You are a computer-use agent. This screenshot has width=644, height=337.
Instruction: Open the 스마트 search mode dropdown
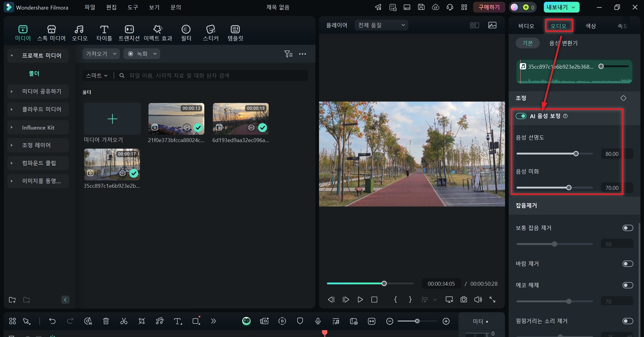(x=97, y=76)
